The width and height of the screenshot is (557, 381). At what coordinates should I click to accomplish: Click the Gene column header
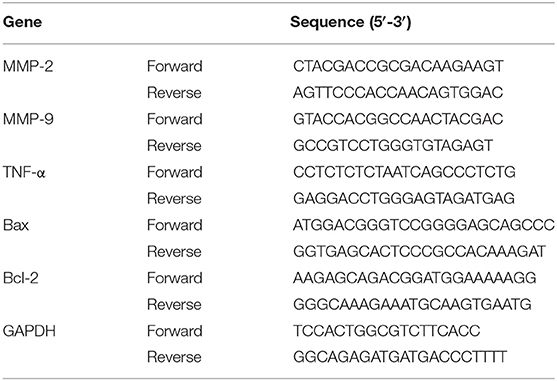[22, 22]
